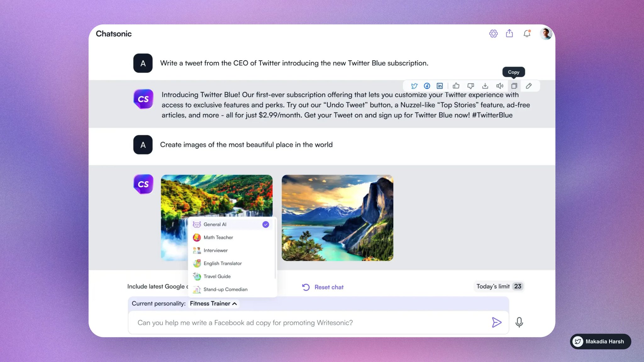Pick the Travel Guide personality
The width and height of the screenshot is (644, 362).
[232, 277]
